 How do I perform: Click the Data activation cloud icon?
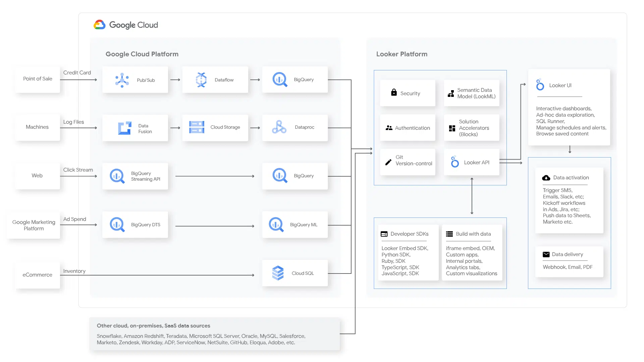pyautogui.click(x=546, y=178)
